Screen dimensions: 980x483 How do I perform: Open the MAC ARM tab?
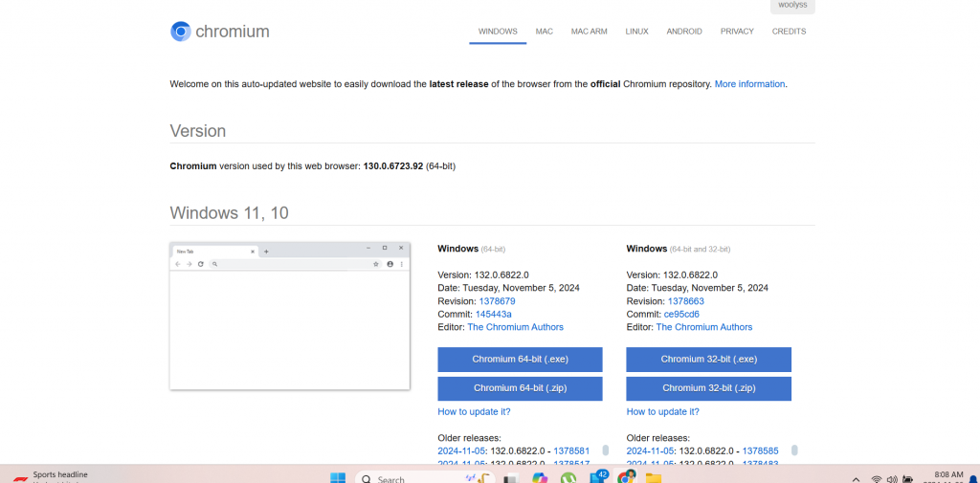point(589,32)
